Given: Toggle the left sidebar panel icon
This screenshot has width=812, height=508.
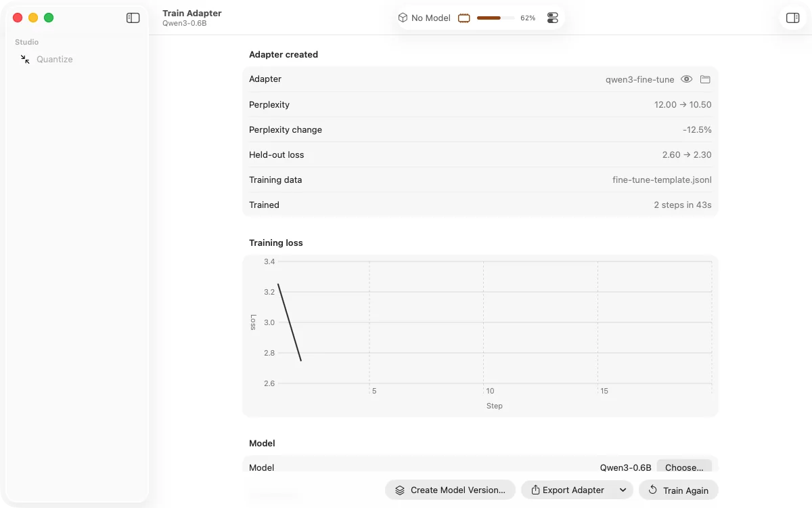Looking at the screenshot, I should click(133, 18).
